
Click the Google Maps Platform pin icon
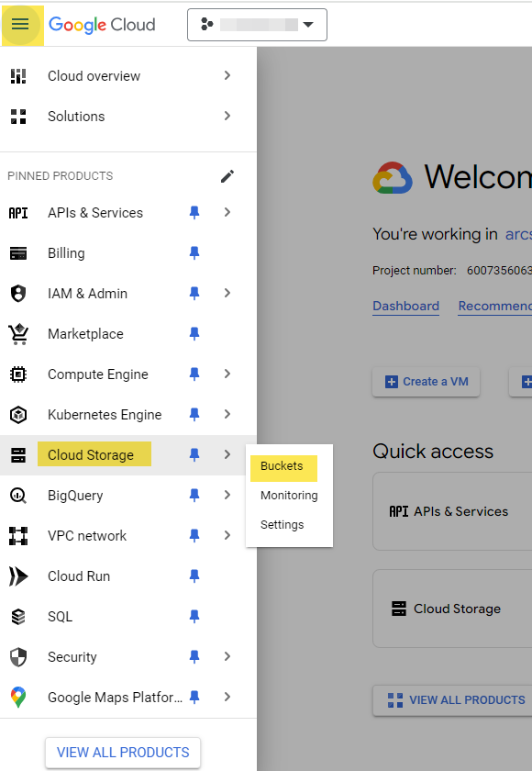pyautogui.click(x=18, y=698)
